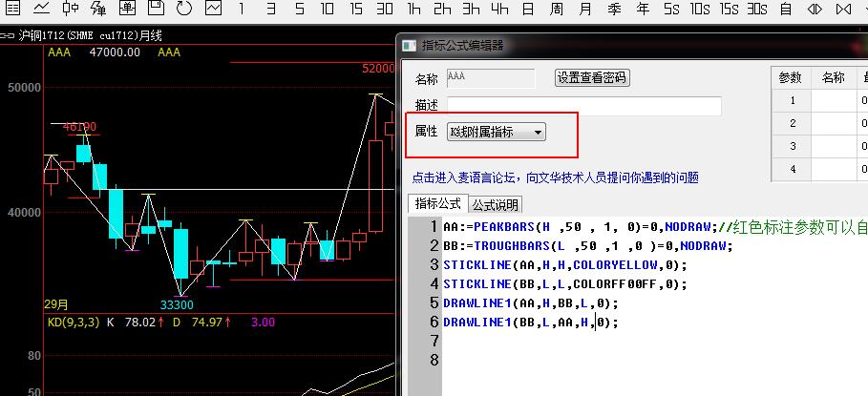Click the quote list icon in toolbar
The height and width of the screenshot is (396, 868).
click(x=13, y=10)
